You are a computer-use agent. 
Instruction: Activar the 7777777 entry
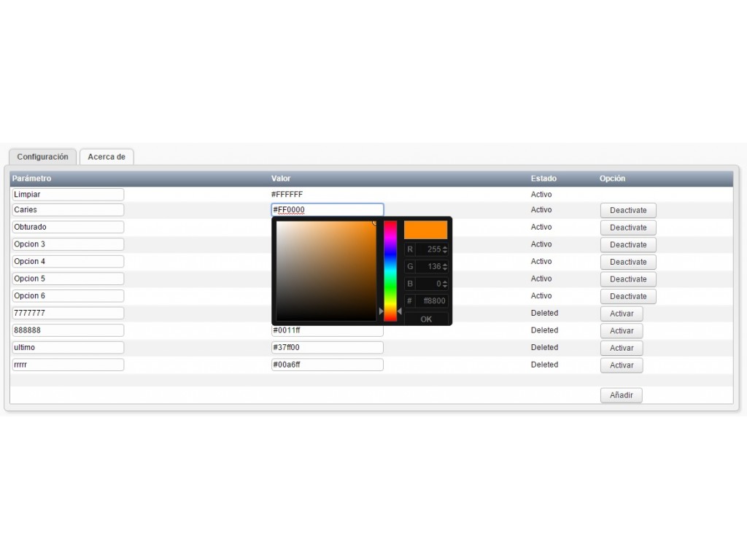click(x=622, y=314)
